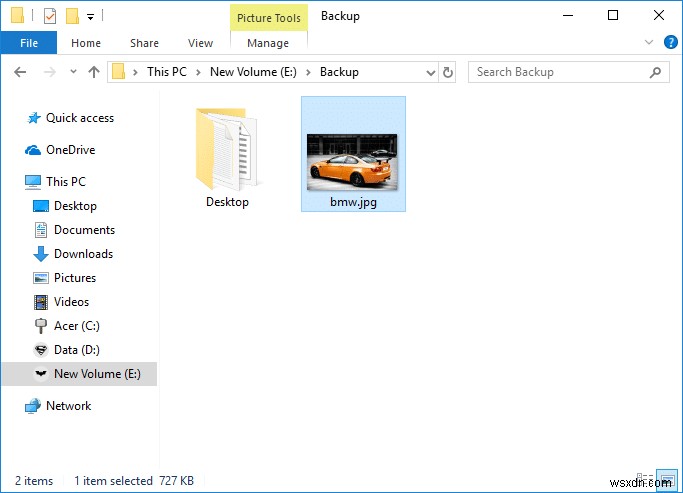683x493 pixels.
Task: Expand the chevron after New Volume (E:) breadcrumb
Action: click(x=308, y=72)
